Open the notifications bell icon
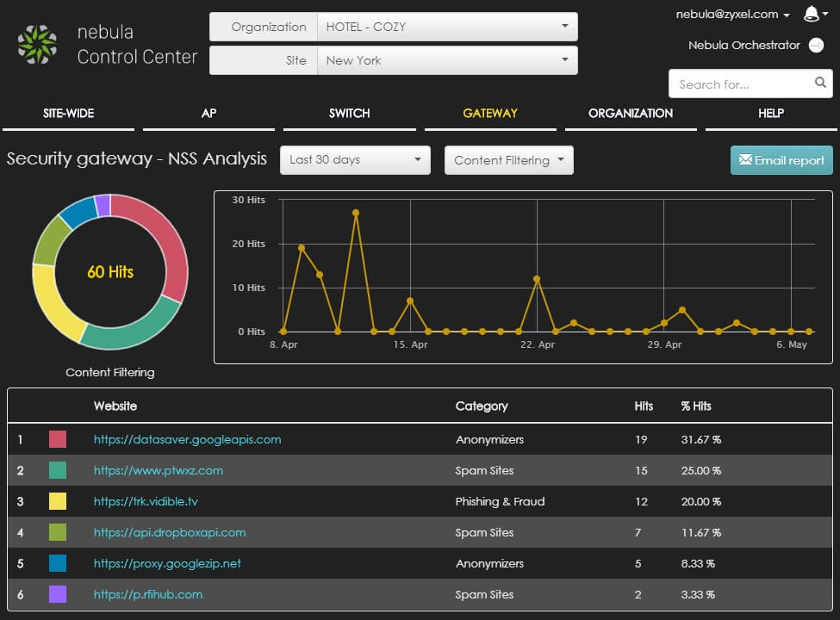 811,14
